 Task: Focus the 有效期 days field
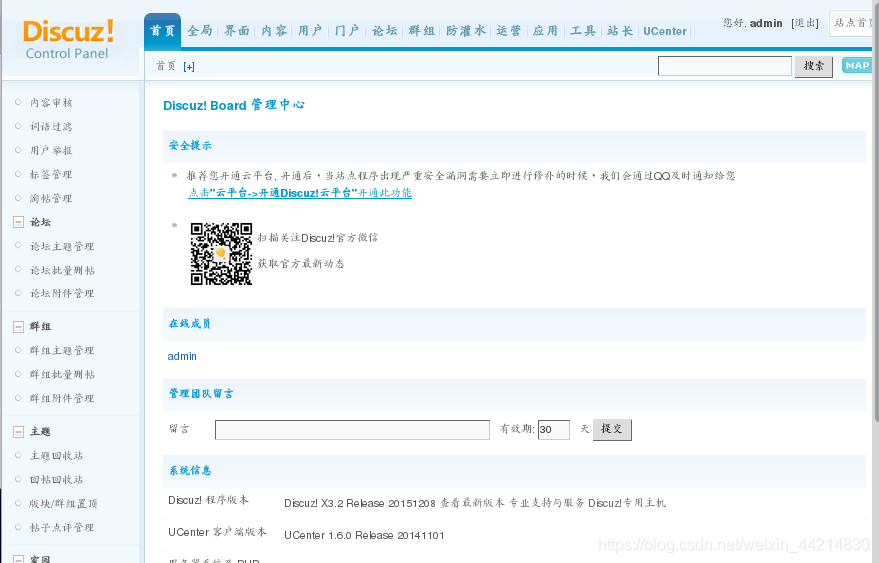tap(554, 430)
